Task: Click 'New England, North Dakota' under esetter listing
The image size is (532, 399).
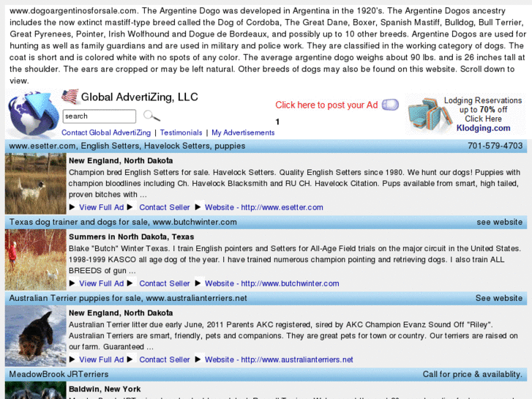Action: pos(121,160)
